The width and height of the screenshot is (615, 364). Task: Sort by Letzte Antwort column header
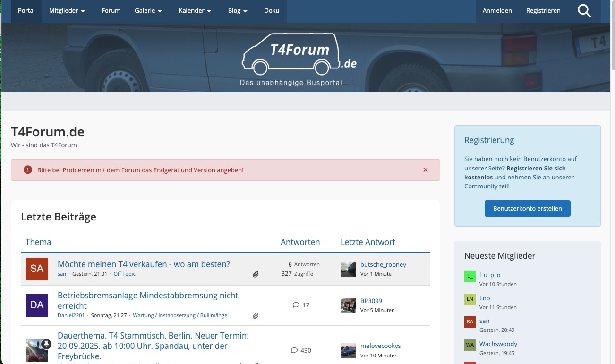pos(368,242)
